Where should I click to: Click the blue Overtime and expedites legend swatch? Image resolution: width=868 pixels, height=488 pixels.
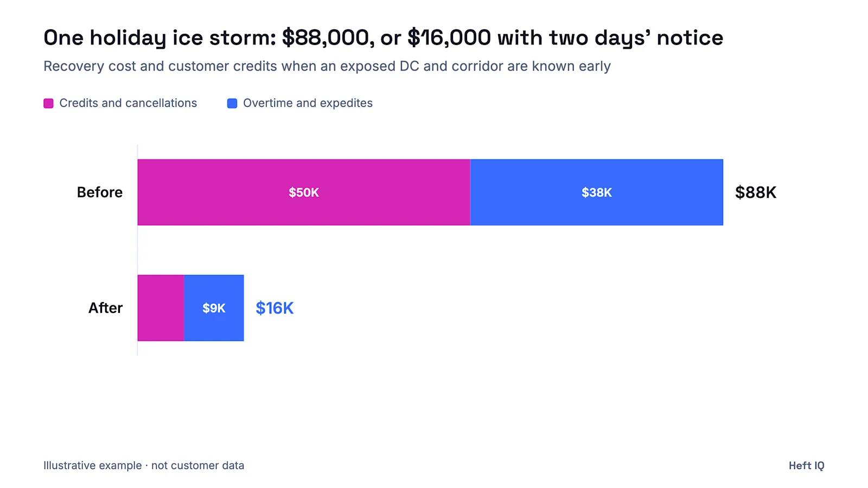point(232,104)
